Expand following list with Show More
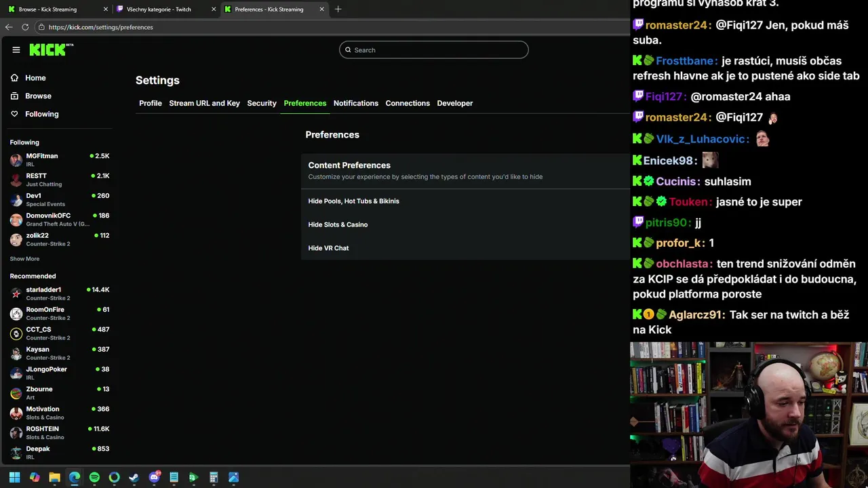The width and height of the screenshot is (868, 488). 24,259
